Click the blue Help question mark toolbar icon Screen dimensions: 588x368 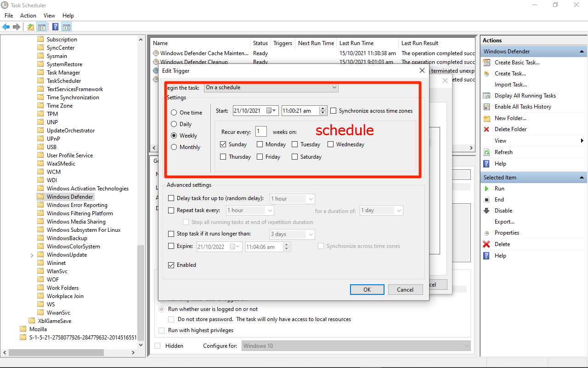[x=55, y=27]
